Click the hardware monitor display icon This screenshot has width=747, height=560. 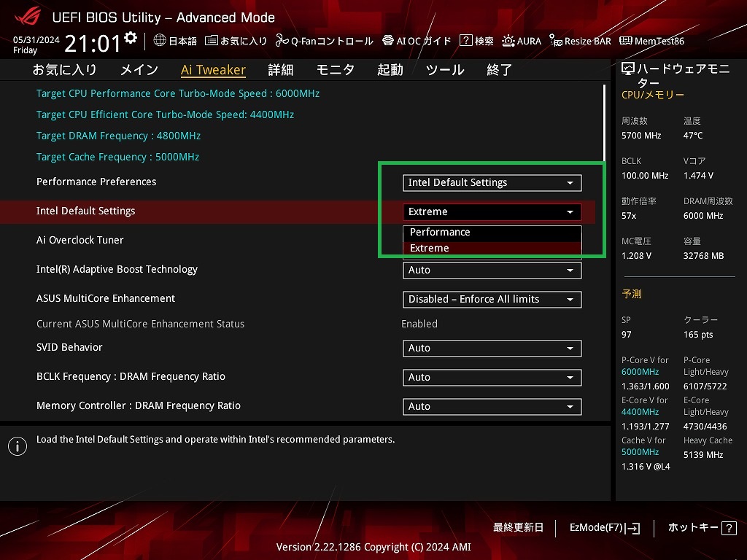628,69
